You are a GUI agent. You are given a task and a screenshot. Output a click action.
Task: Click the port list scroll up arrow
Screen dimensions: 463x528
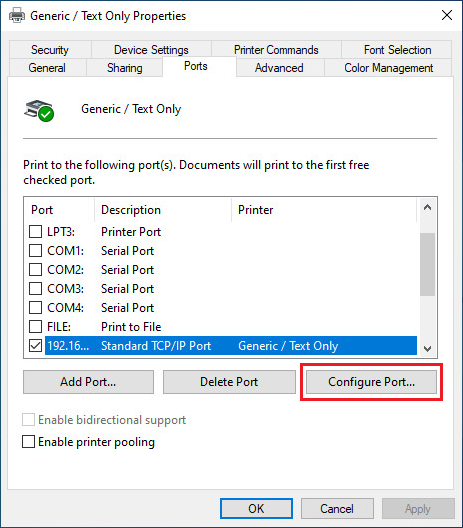pos(427,207)
